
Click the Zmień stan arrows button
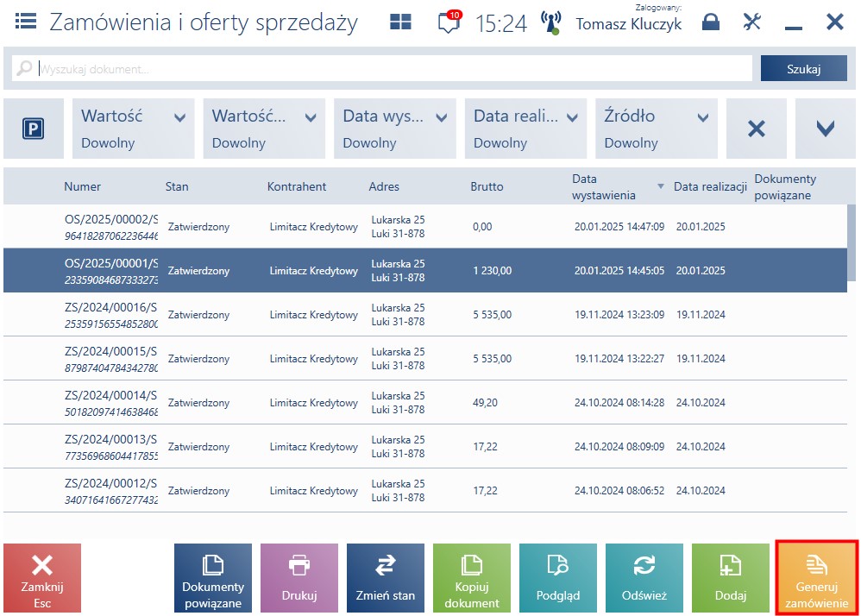pyautogui.click(x=386, y=577)
